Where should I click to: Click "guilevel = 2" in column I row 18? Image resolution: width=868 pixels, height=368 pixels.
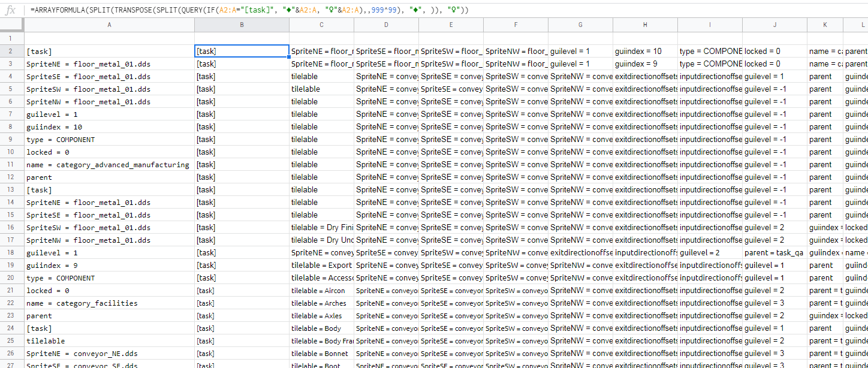[x=710, y=252]
